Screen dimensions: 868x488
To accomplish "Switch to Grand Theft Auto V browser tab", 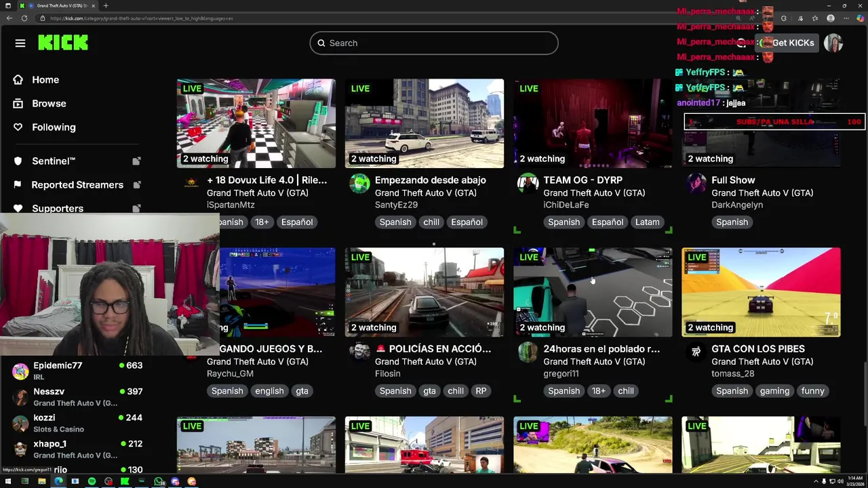I will tap(61, 5).
